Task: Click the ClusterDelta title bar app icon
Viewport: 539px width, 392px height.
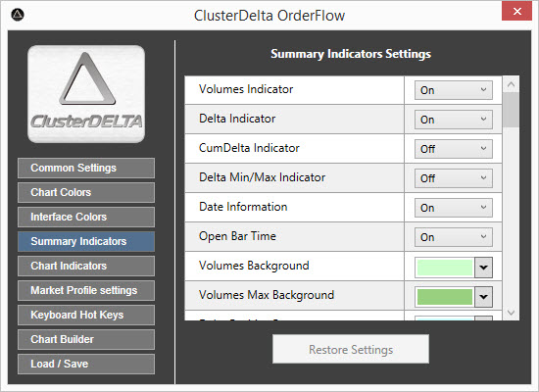Action: tap(18, 15)
